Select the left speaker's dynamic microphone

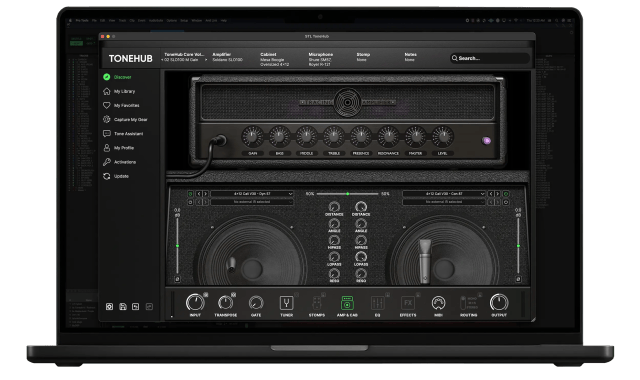231,265
